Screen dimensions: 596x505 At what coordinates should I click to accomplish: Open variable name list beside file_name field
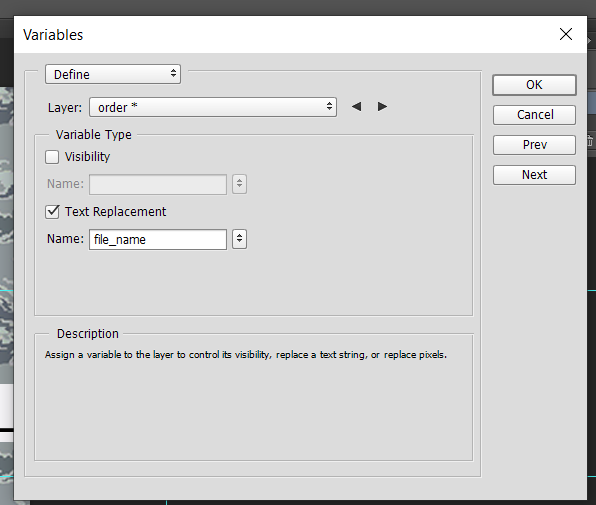[x=239, y=239]
